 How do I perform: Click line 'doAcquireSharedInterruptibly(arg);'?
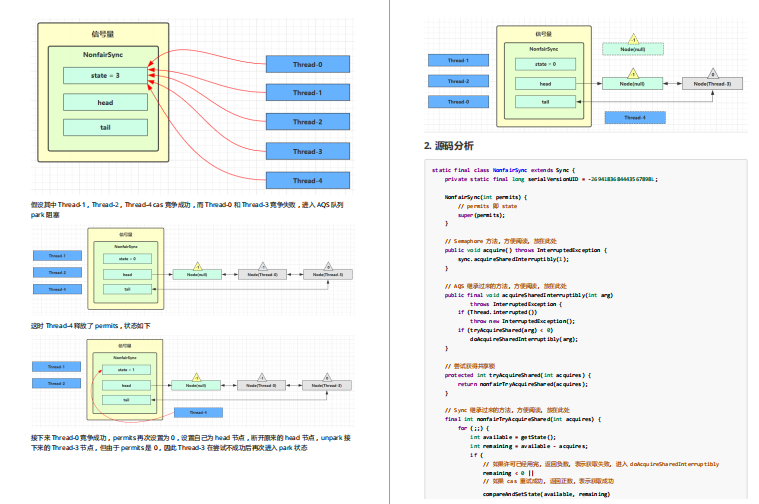(x=524, y=339)
